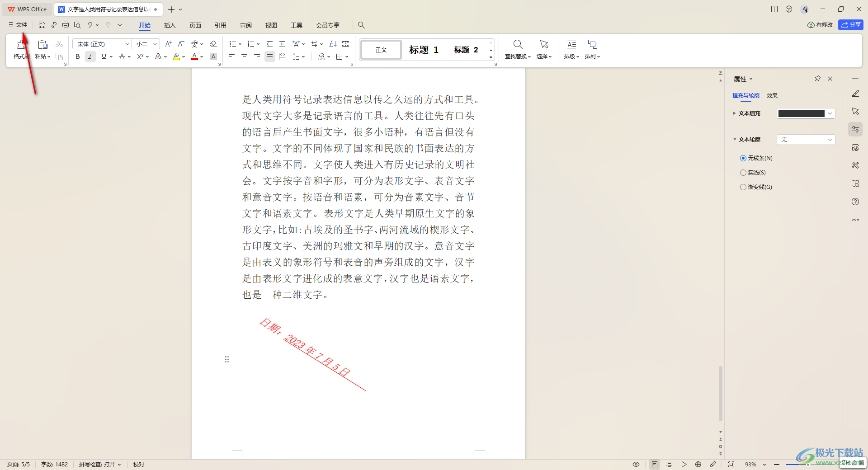Click the Clear formatting eraser icon
The width and height of the screenshot is (868, 470).
pyautogui.click(x=213, y=44)
